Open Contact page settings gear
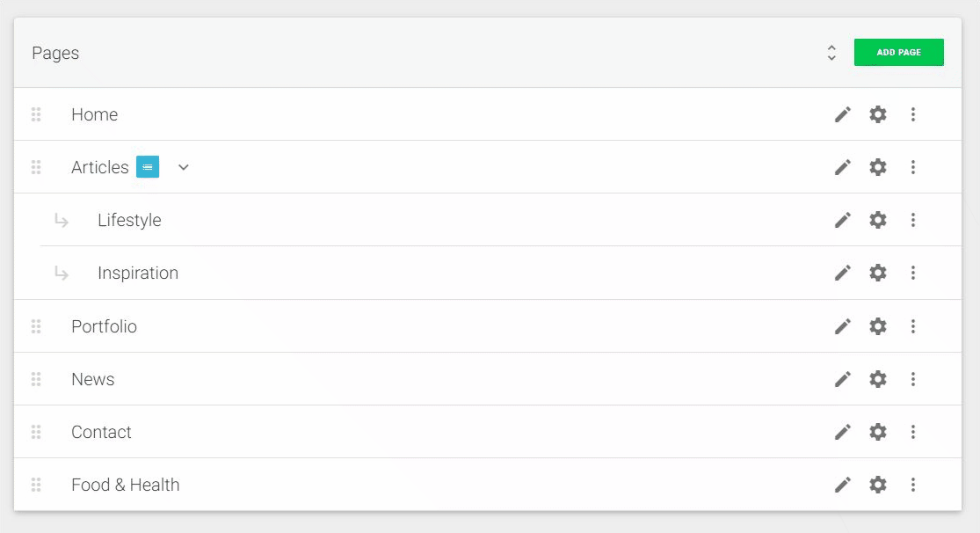This screenshot has height=533, width=980. [878, 432]
